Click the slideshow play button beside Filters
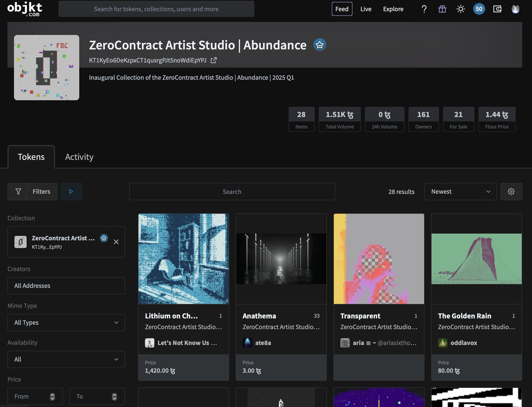Viewport: 532px width, 407px height. tap(71, 192)
